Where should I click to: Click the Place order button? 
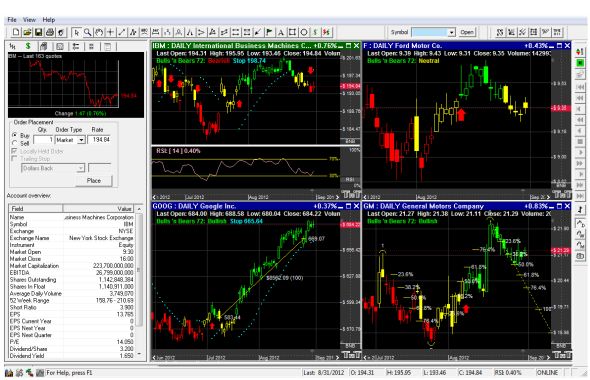pyautogui.click(x=94, y=181)
